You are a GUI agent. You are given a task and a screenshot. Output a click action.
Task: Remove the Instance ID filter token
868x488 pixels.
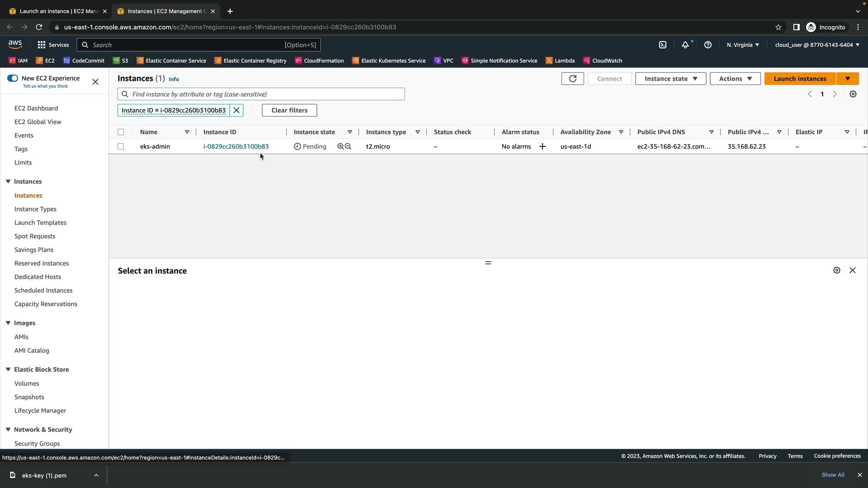(236, 110)
